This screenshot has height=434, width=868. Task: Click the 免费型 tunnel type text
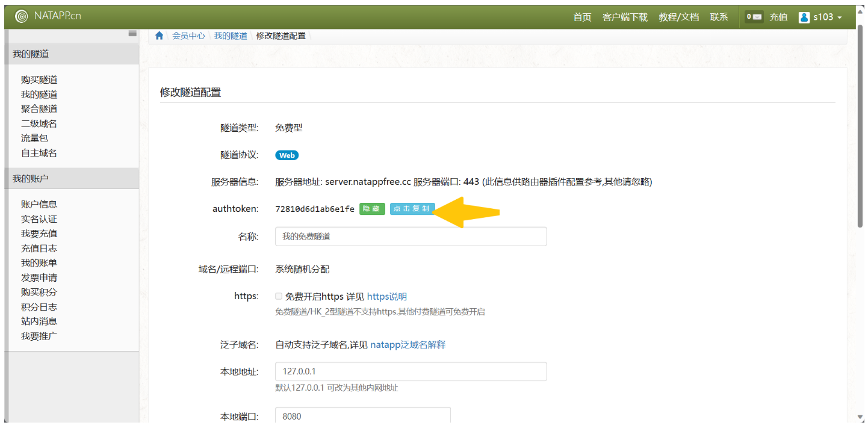288,128
